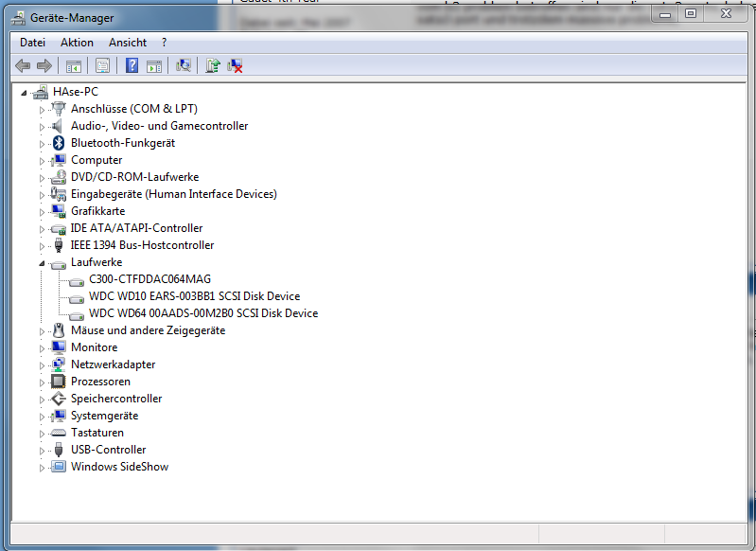Click the Grafikkarte display adapter icon
Image resolution: width=756 pixels, height=551 pixels.
click(59, 211)
